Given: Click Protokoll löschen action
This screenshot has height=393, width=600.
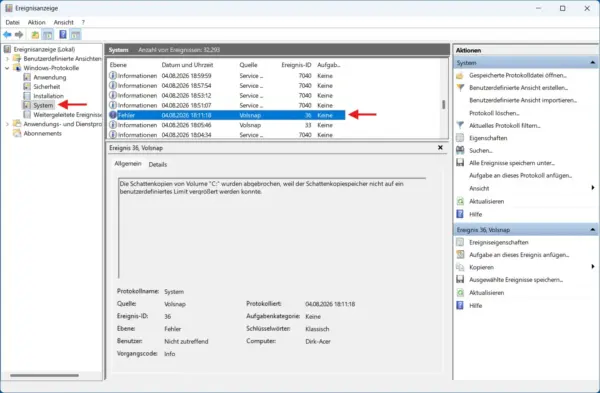Looking at the screenshot, I should coord(494,113).
